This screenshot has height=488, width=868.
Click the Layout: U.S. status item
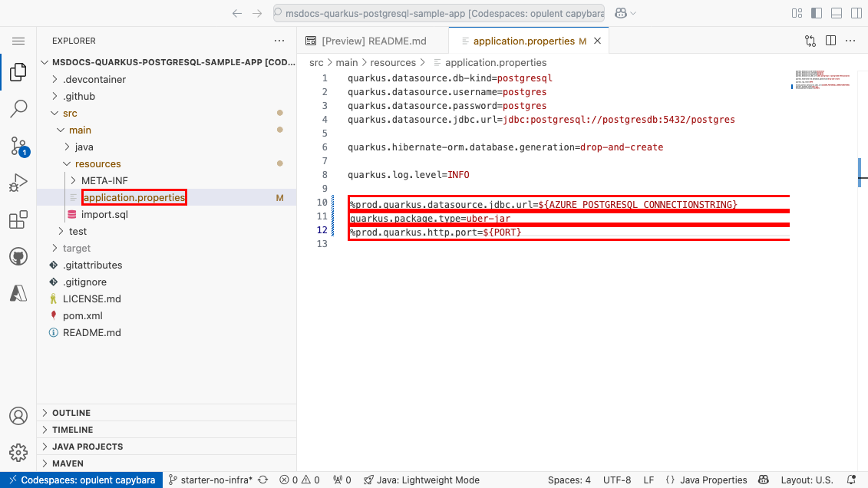pyautogui.click(x=807, y=480)
